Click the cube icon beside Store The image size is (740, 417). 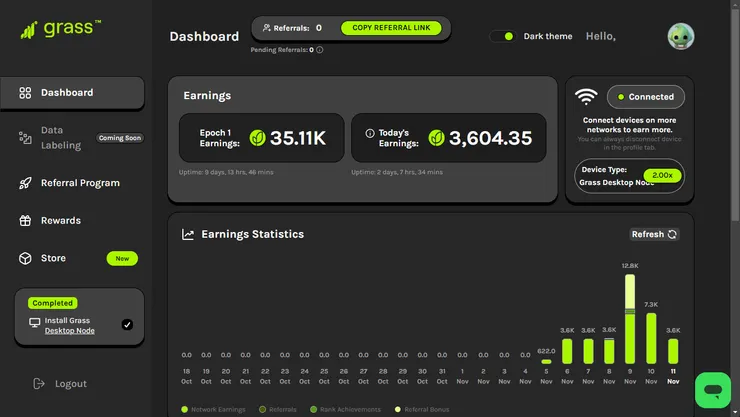[25, 259]
